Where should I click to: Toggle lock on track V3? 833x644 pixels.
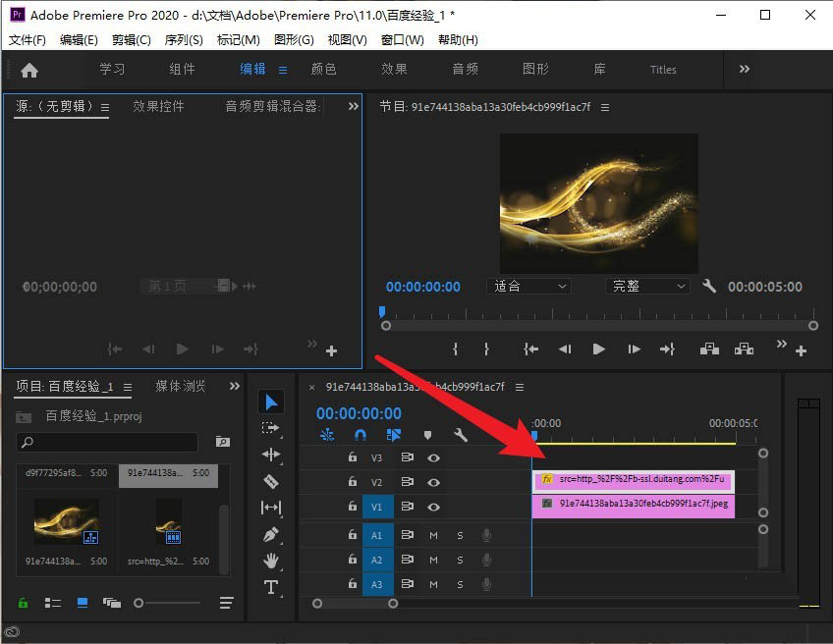point(352,457)
